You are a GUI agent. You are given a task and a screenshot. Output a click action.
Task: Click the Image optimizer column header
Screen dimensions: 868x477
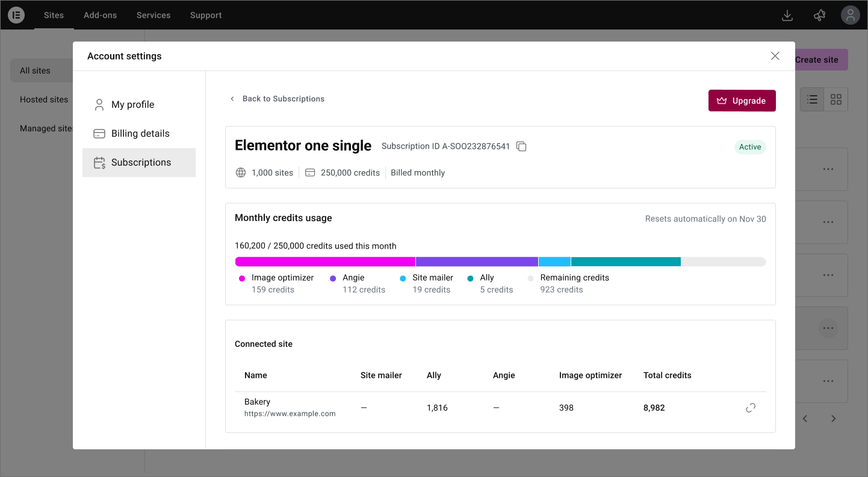click(591, 375)
